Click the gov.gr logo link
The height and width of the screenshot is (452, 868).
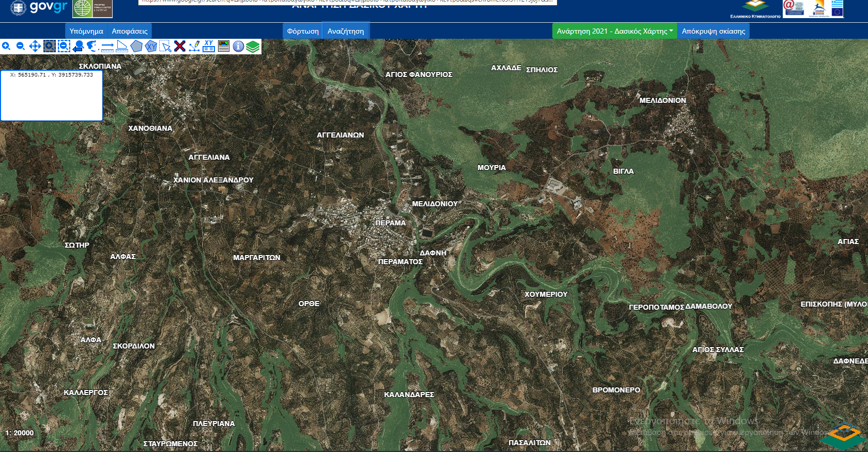pyautogui.click(x=39, y=7)
